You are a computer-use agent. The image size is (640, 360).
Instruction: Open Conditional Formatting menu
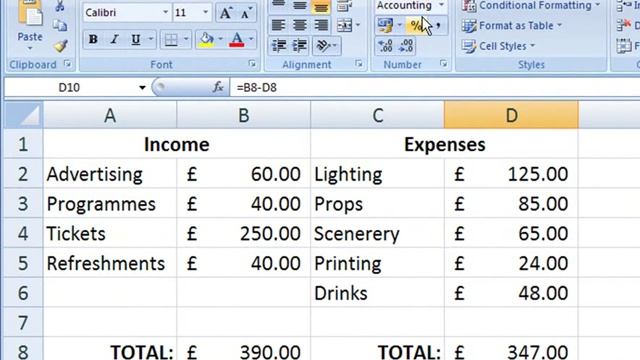[x=531, y=5]
